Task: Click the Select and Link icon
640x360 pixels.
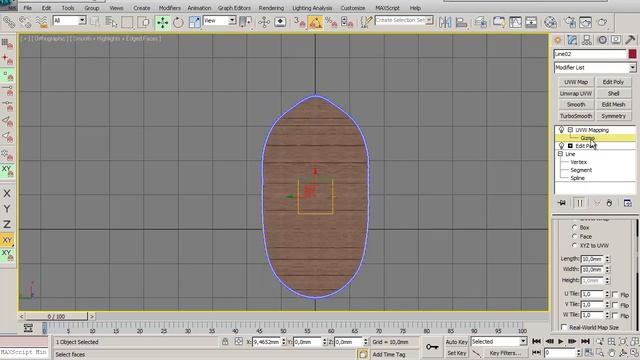Action: tap(9, 22)
